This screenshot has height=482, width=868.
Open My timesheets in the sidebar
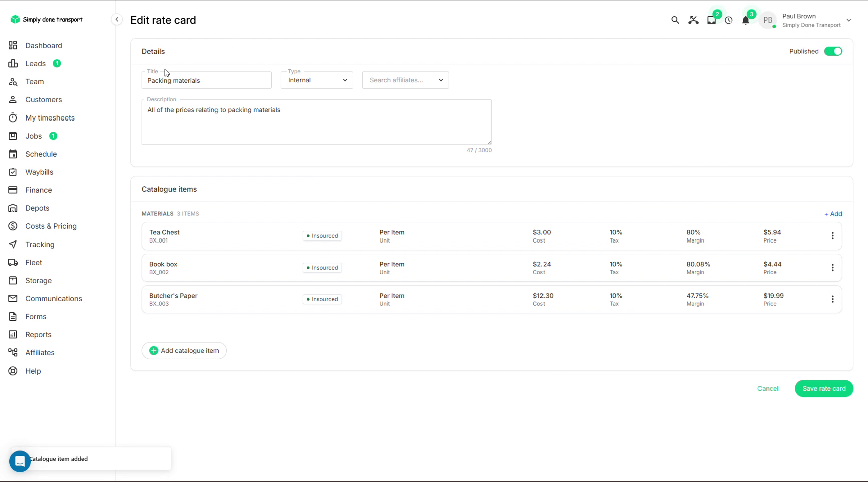50,118
